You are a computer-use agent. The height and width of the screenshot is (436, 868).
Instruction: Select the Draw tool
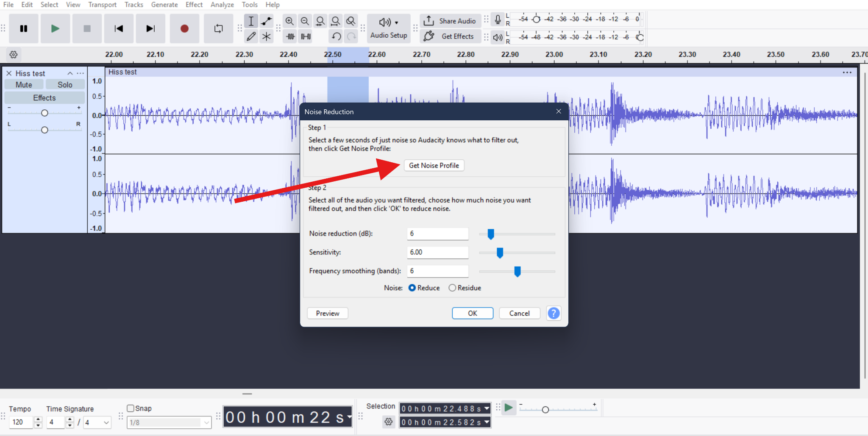(x=251, y=36)
